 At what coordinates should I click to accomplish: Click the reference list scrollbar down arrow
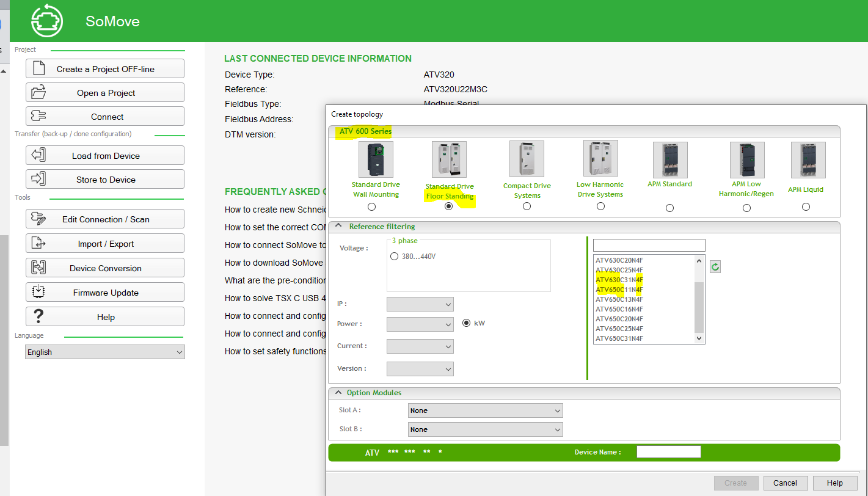(699, 338)
